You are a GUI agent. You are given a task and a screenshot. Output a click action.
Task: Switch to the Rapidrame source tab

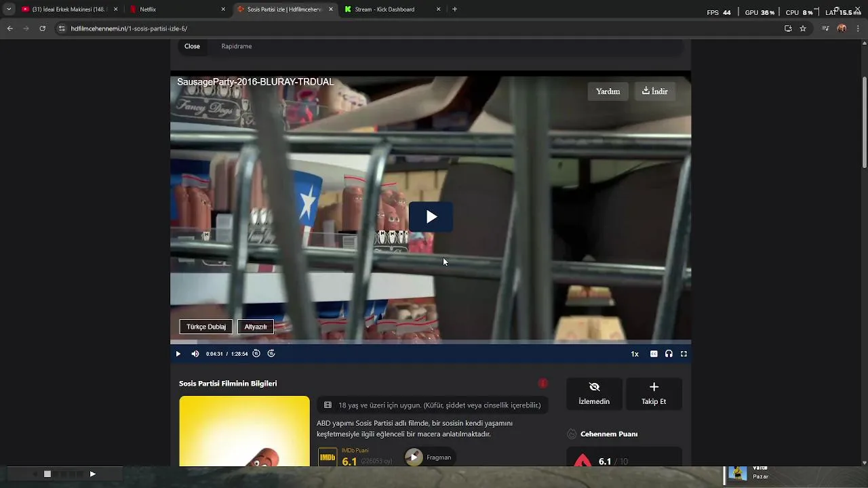coord(237,46)
